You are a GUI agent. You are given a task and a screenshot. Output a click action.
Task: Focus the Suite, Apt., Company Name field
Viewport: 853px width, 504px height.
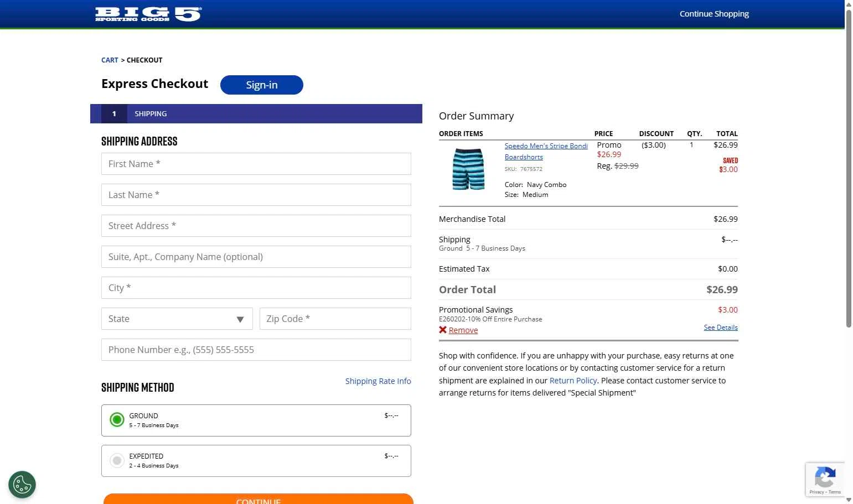[256, 257]
